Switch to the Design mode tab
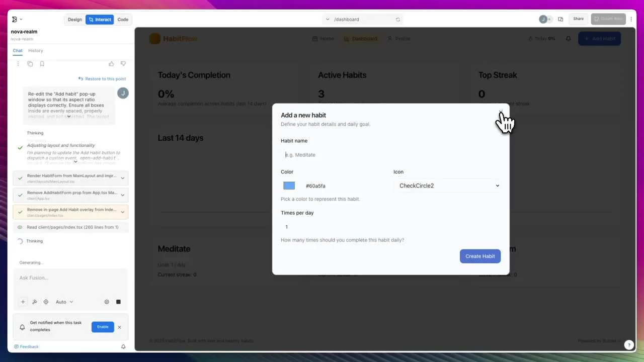The width and height of the screenshot is (644, 362). pos(75,20)
